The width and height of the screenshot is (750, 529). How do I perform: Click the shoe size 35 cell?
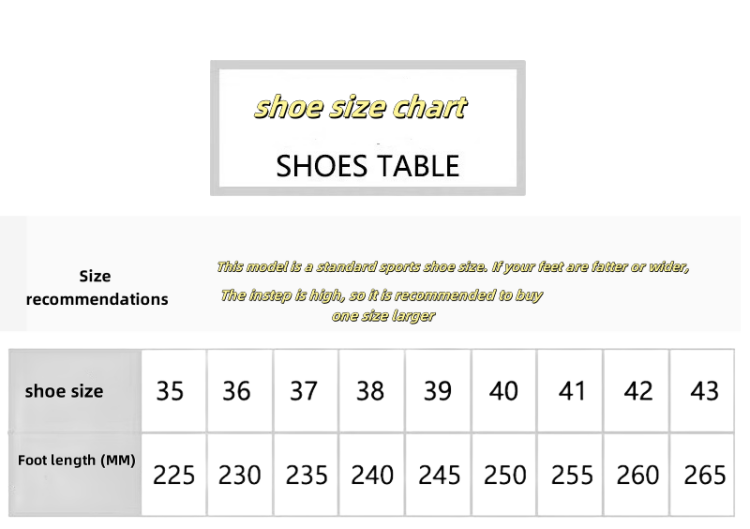(174, 391)
